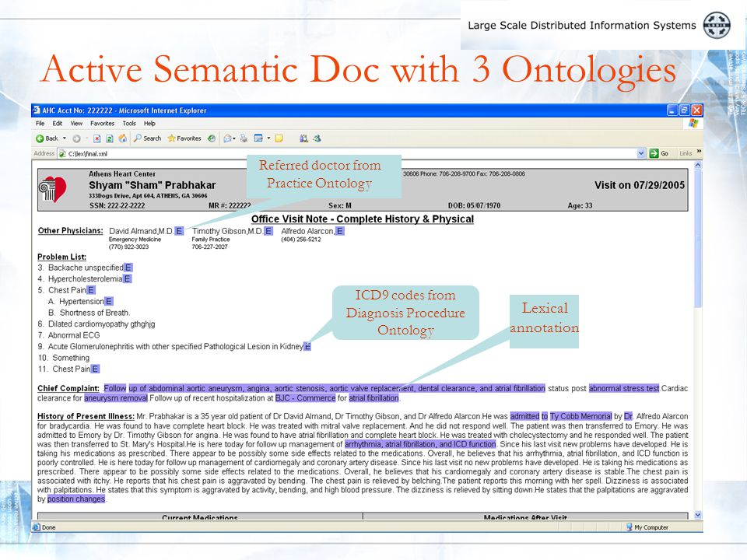Click highlighted 'position changes' text
Viewport: 747px width, 560px height.
click(76, 499)
